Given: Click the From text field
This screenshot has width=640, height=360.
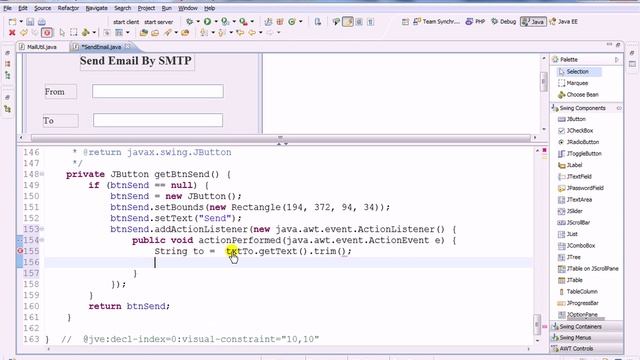Looking at the screenshot, I should pyautogui.click(x=158, y=91).
